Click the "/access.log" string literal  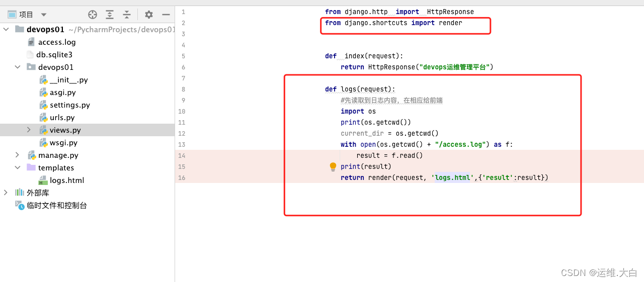click(x=460, y=144)
